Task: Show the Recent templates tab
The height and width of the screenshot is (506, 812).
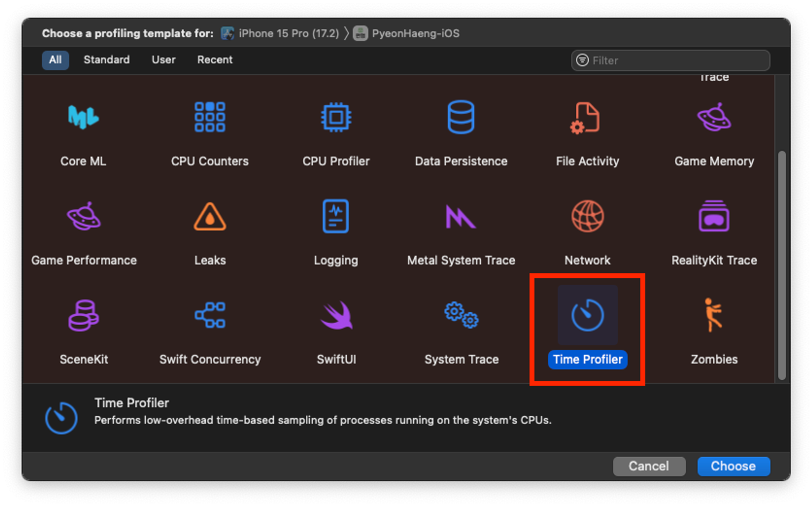Action: tap(215, 60)
